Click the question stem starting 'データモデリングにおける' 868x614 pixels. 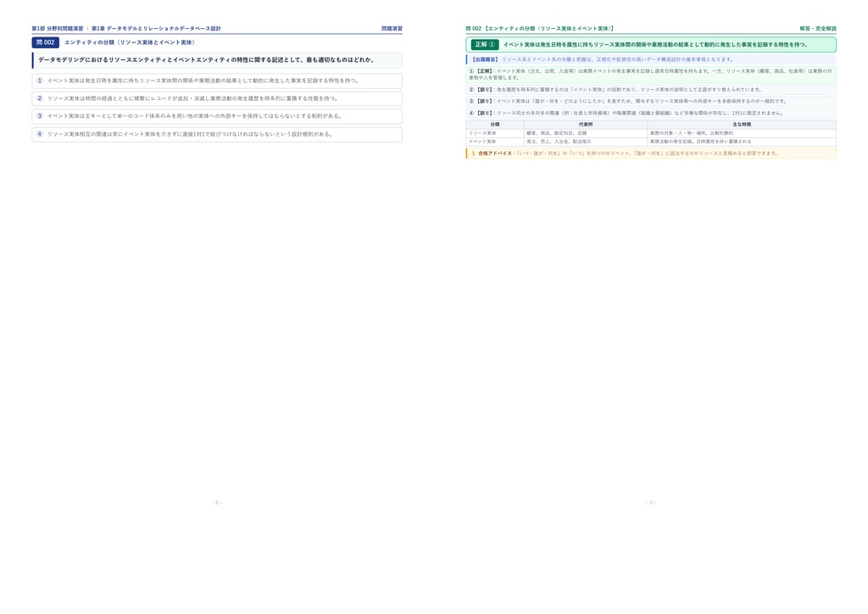(x=217, y=60)
